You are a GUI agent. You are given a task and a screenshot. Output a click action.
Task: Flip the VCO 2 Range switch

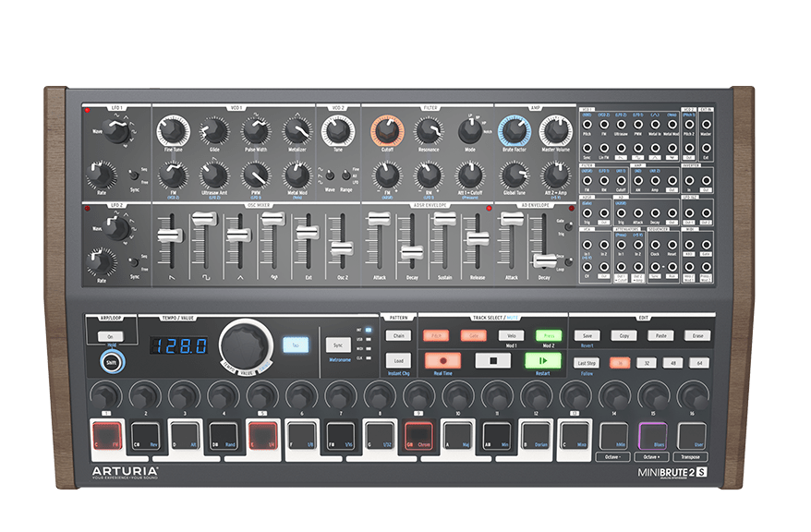click(346, 175)
